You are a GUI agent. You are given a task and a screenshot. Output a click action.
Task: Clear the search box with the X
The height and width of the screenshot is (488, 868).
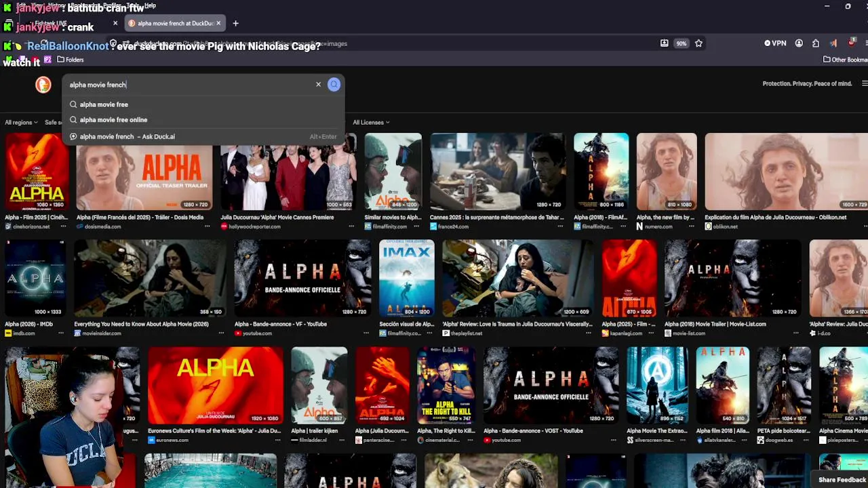point(318,85)
